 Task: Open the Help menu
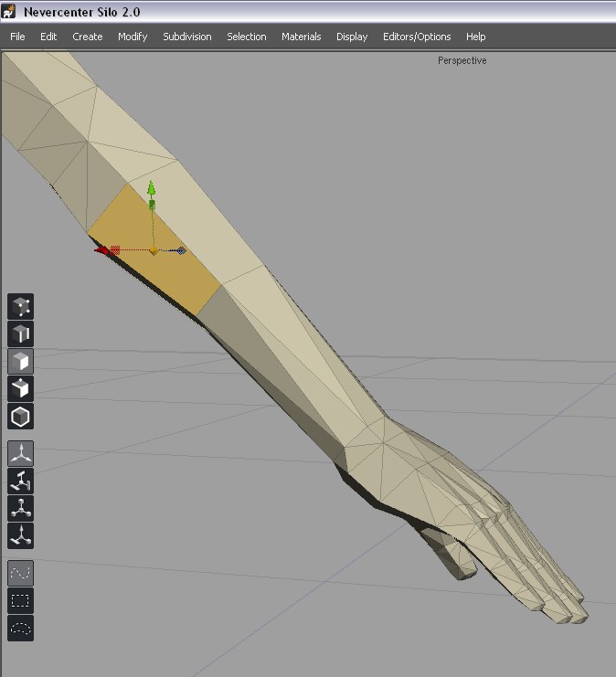tap(475, 37)
